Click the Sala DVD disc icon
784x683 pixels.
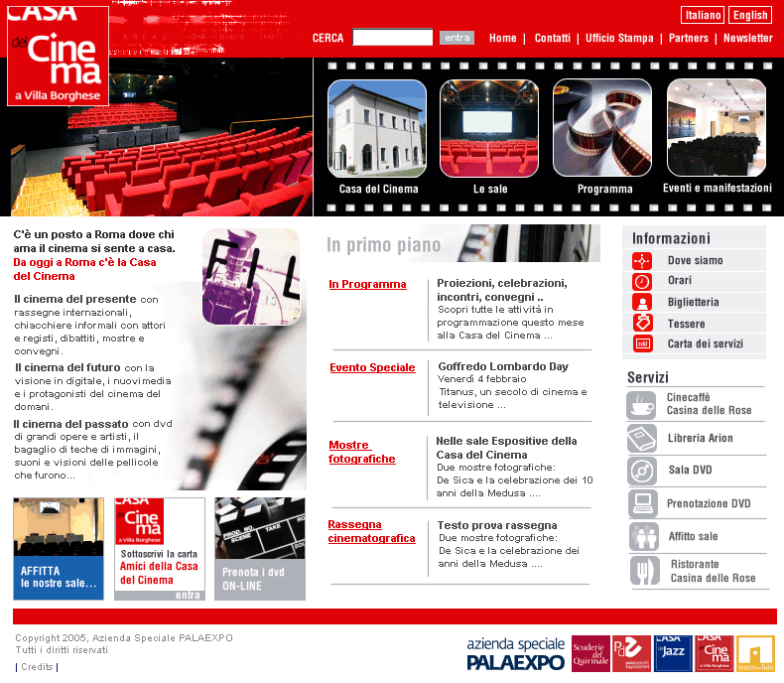(x=642, y=471)
